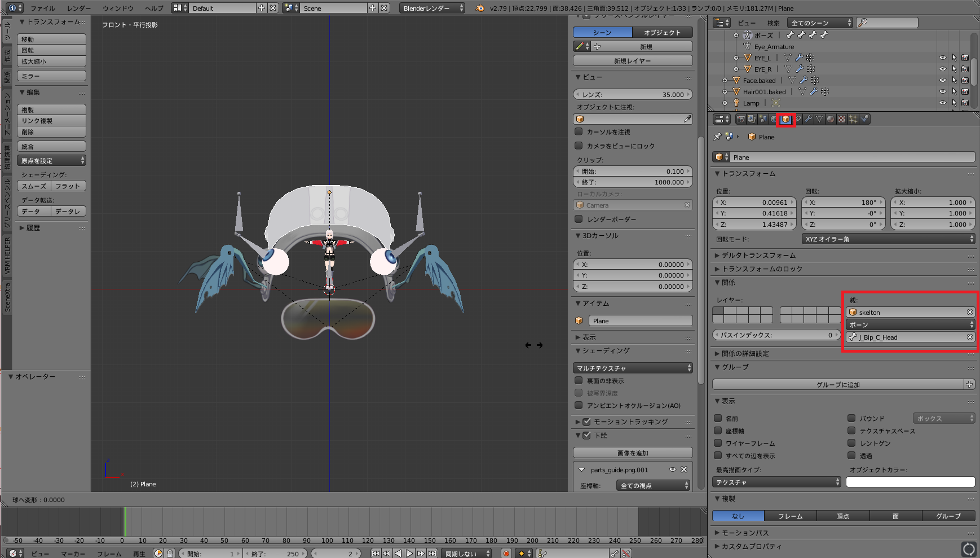Viewport: 980px width, 558px height.
Task: Open the ヘルプ menu
Action: (154, 8)
